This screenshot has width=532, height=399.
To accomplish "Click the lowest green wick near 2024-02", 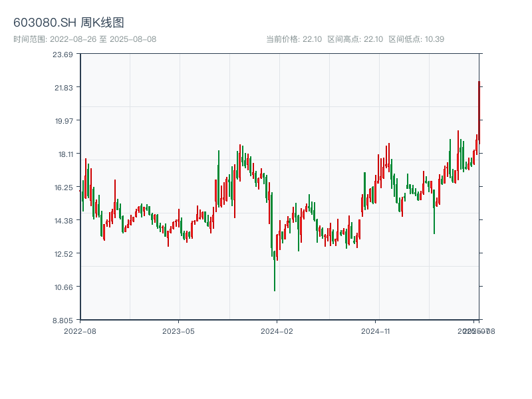I will click(x=275, y=279).
